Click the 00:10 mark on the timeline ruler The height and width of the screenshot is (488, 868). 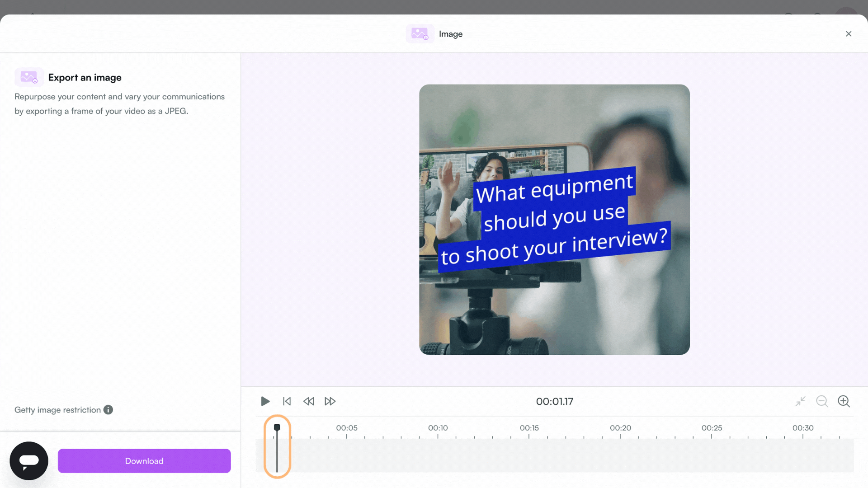coord(438,428)
